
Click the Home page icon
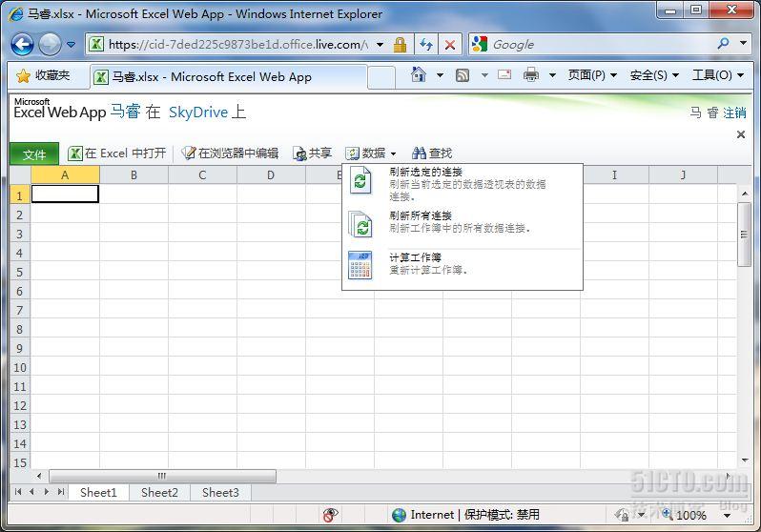click(x=419, y=74)
